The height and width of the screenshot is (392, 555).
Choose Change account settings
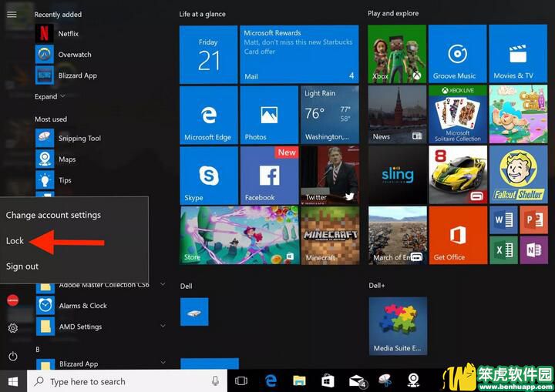tap(53, 215)
